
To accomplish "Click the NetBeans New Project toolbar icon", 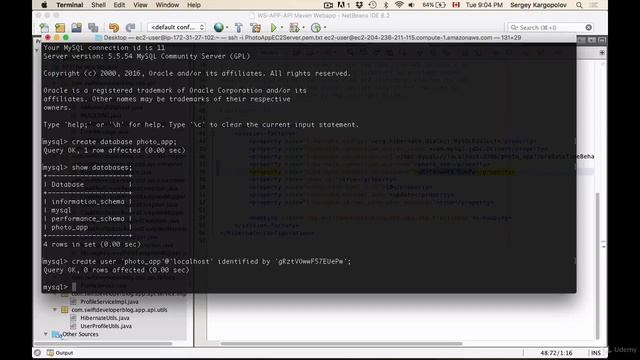I will coord(60,27).
